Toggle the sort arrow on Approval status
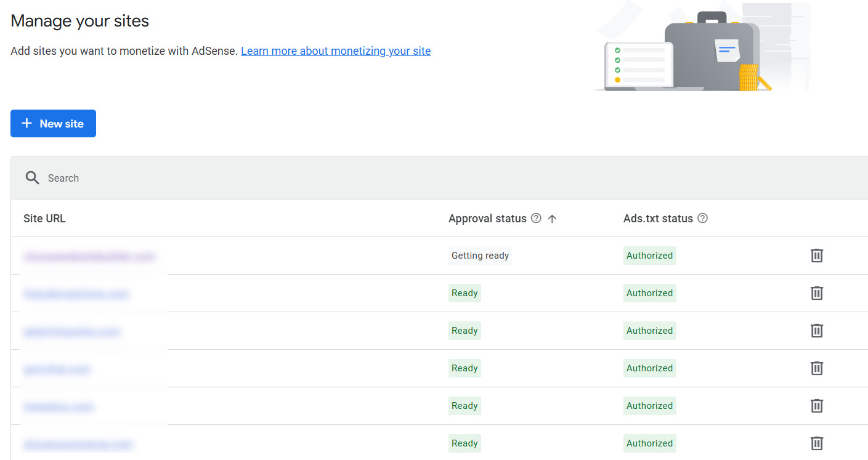868x460 pixels. (552, 219)
